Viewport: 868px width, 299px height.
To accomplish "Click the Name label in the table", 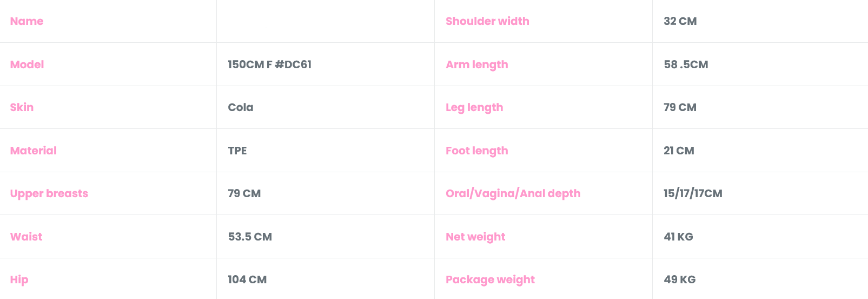I will (x=26, y=21).
